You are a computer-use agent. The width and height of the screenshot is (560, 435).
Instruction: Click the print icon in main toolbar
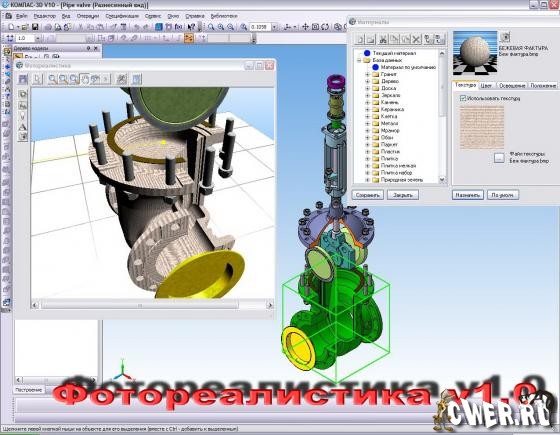[x=48, y=27]
